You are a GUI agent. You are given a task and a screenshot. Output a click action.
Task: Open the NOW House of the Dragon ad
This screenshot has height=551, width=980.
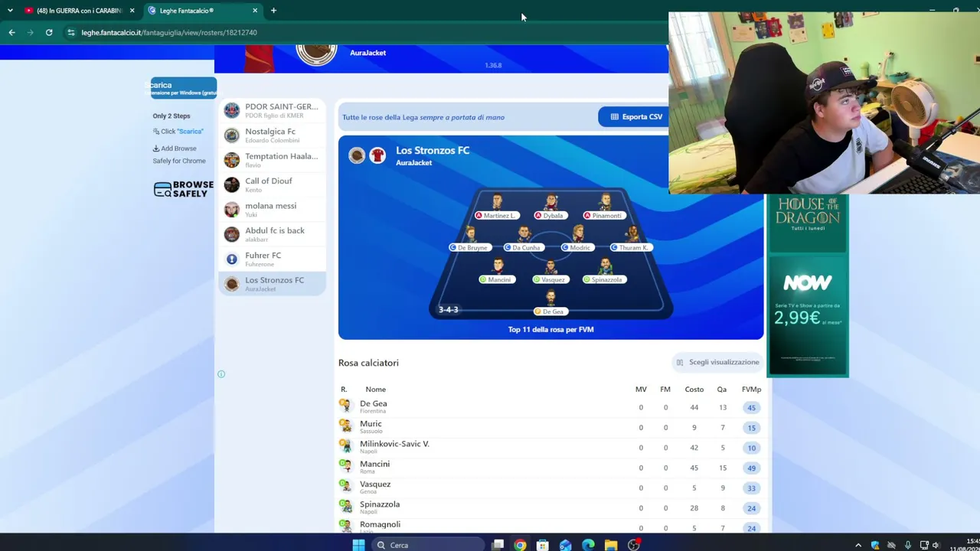coord(808,286)
